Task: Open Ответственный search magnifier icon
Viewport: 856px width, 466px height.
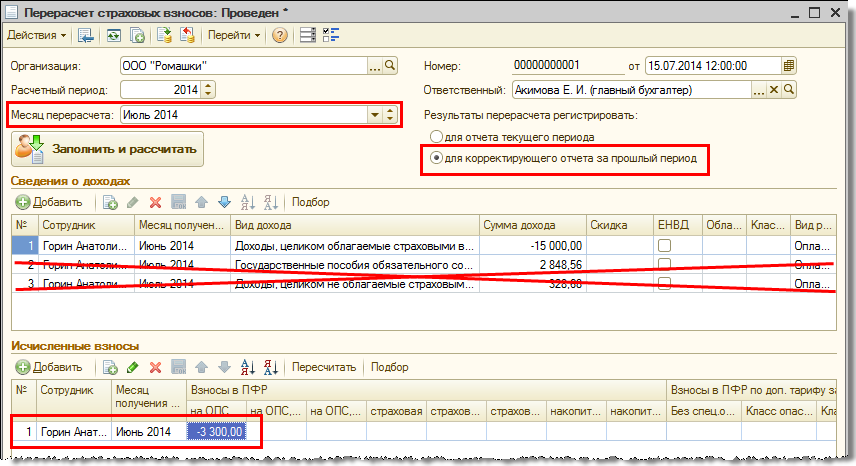Action: click(789, 90)
